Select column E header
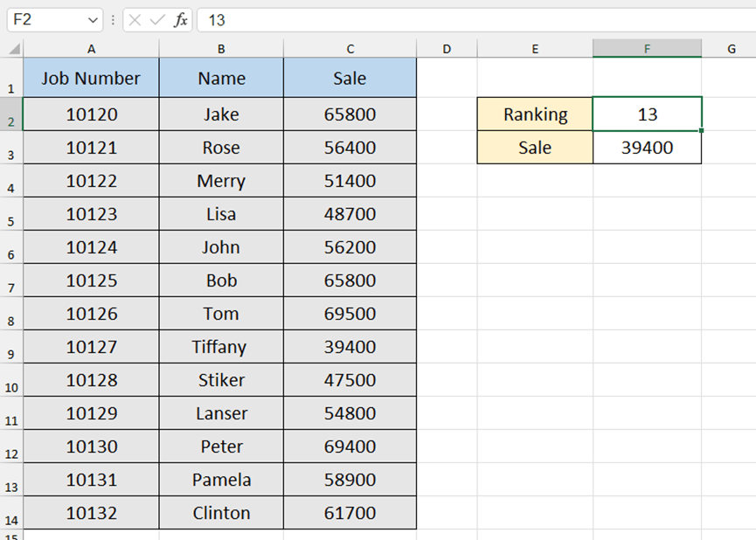This screenshot has height=540, width=756. [x=535, y=49]
